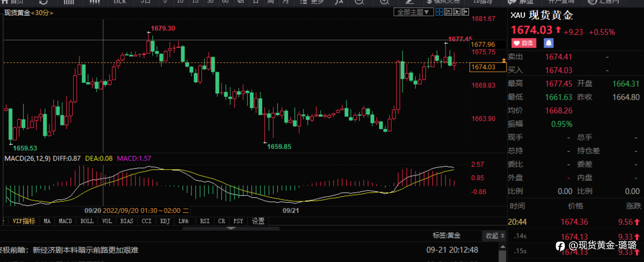Click the 2022/09/20 01:30~02:00 time label
This screenshot has height=262, width=644.
(x=146, y=211)
